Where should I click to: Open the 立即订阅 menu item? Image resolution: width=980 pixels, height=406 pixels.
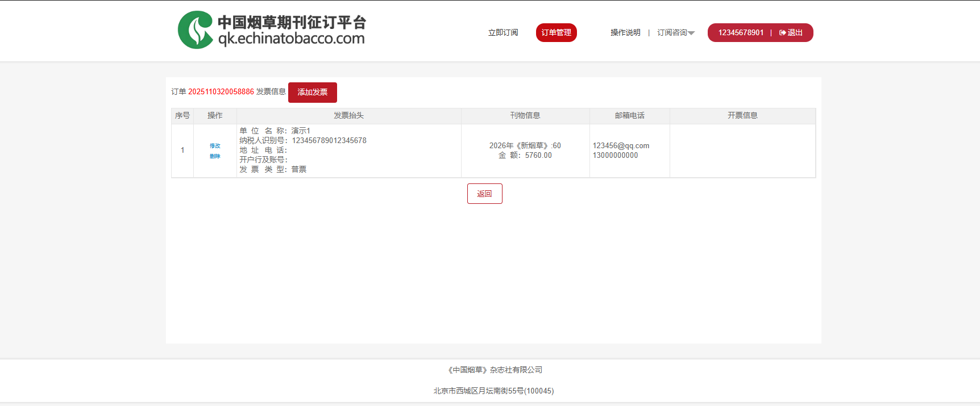(x=503, y=33)
